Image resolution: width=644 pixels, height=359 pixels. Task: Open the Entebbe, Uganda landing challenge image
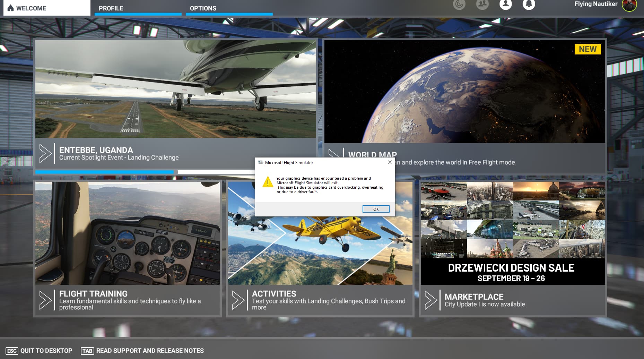coord(175,89)
